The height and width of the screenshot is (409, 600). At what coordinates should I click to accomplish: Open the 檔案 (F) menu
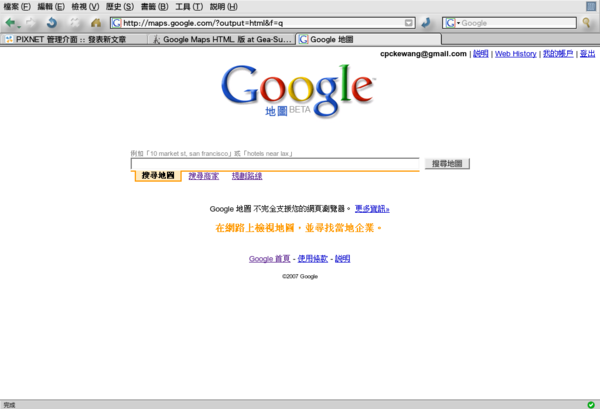(x=17, y=7)
